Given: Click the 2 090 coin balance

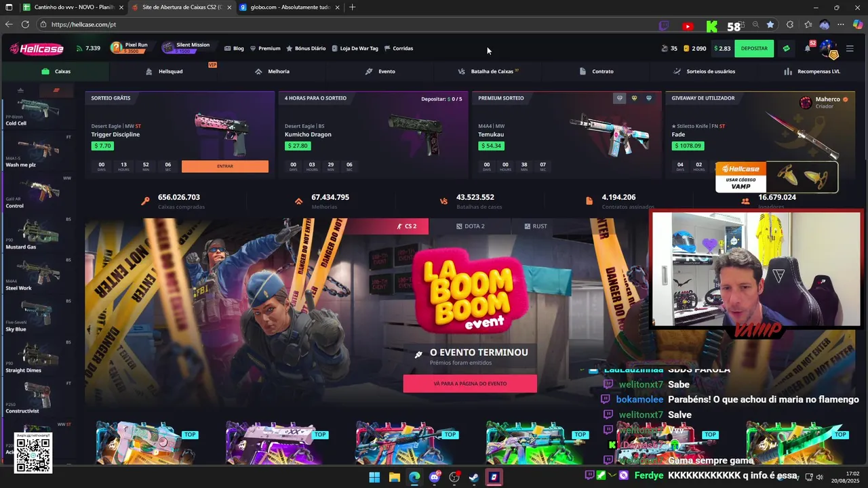Looking at the screenshot, I should point(695,48).
